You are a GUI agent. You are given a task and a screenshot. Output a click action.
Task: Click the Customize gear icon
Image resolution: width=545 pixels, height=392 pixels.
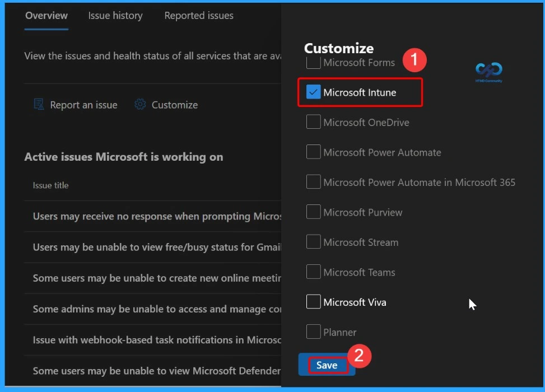pyautogui.click(x=140, y=105)
